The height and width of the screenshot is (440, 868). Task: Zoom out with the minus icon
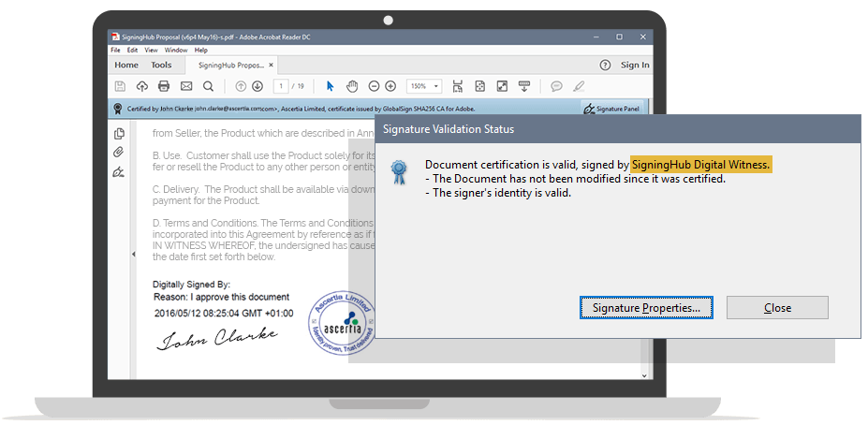coord(374,86)
